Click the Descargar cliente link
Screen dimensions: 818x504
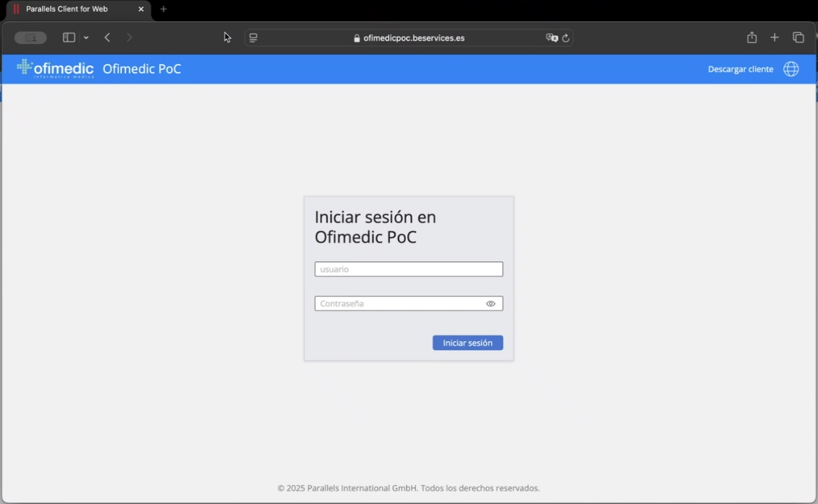pyautogui.click(x=740, y=69)
